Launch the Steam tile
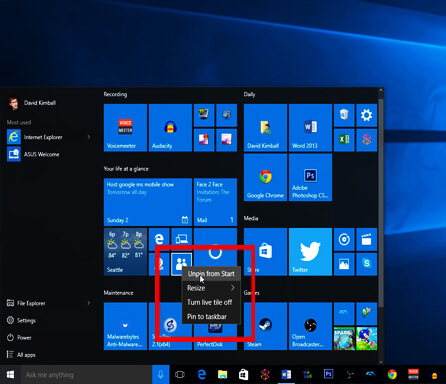 (x=265, y=326)
